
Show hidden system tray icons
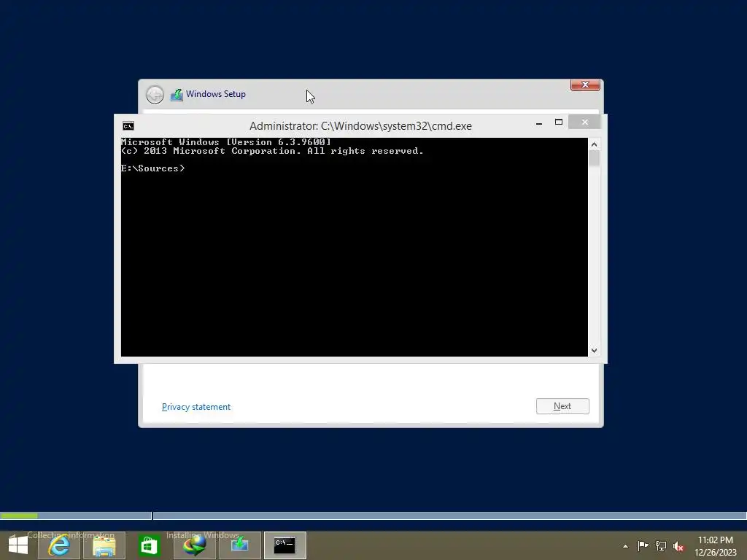(x=625, y=546)
